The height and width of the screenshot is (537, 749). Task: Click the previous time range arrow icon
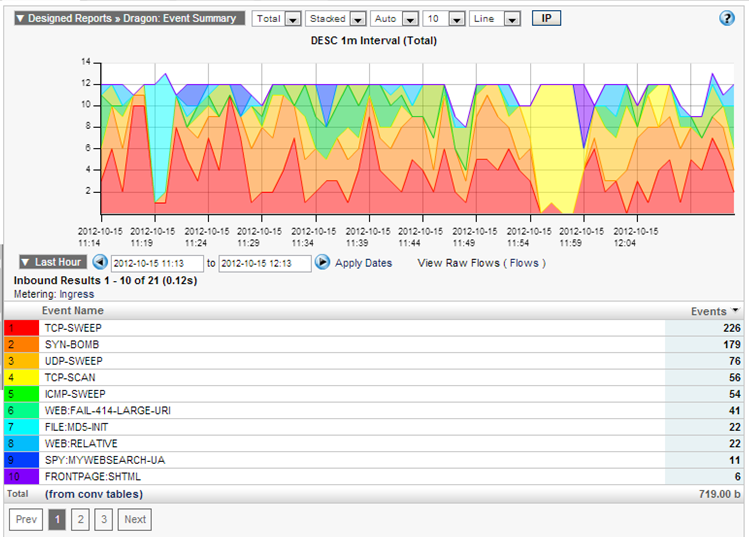click(99, 262)
